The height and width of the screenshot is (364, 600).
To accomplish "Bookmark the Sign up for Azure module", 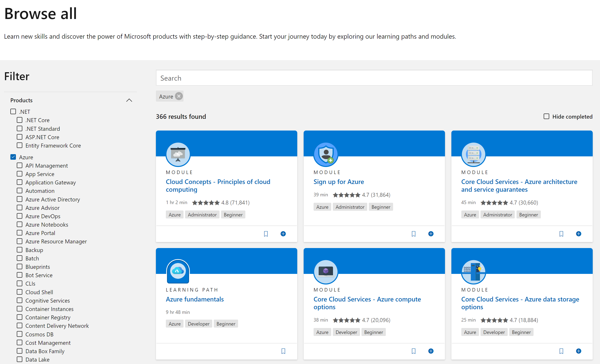I will [413, 234].
